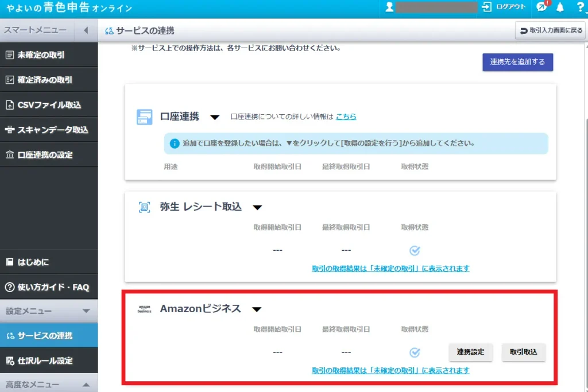This screenshot has height=392, width=588.
Task: Expand the 口座連携 dropdown arrow
Action: click(215, 117)
